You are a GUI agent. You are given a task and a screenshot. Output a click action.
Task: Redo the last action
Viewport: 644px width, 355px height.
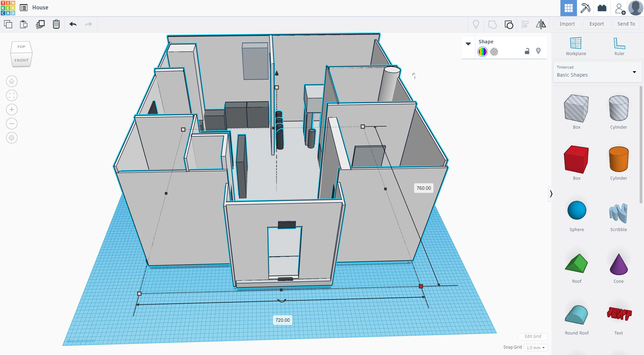89,24
